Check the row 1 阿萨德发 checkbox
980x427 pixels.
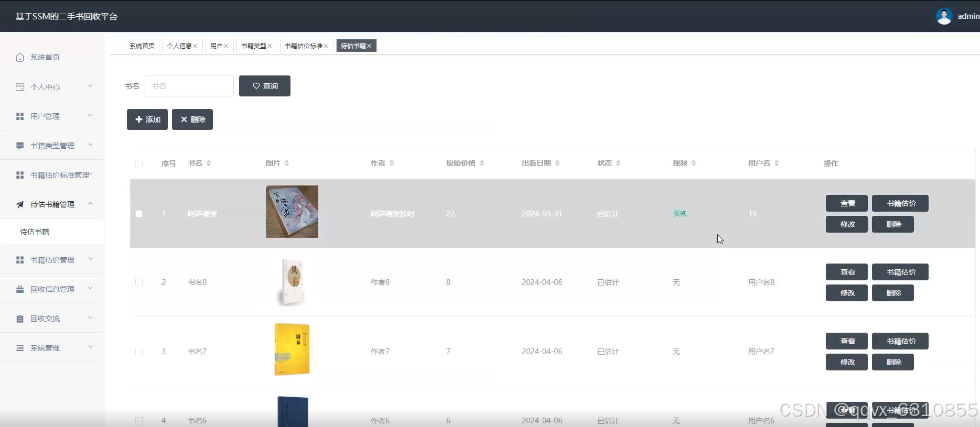click(x=139, y=214)
